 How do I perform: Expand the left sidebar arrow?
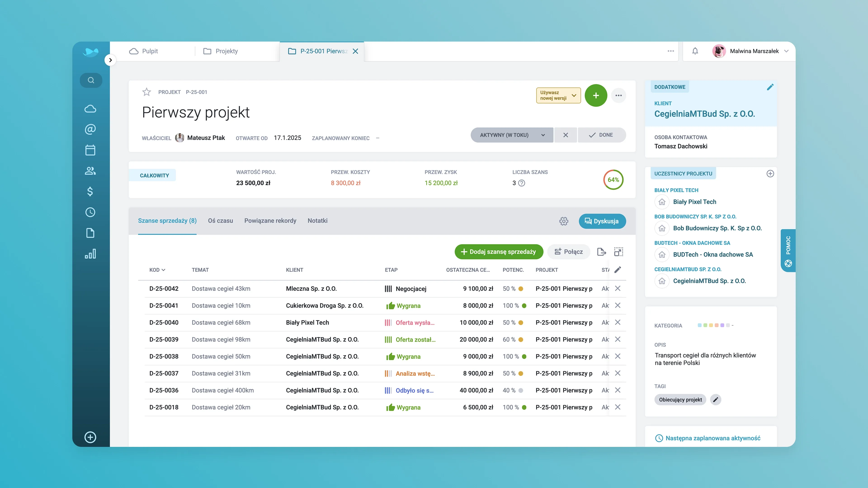coord(110,60)
